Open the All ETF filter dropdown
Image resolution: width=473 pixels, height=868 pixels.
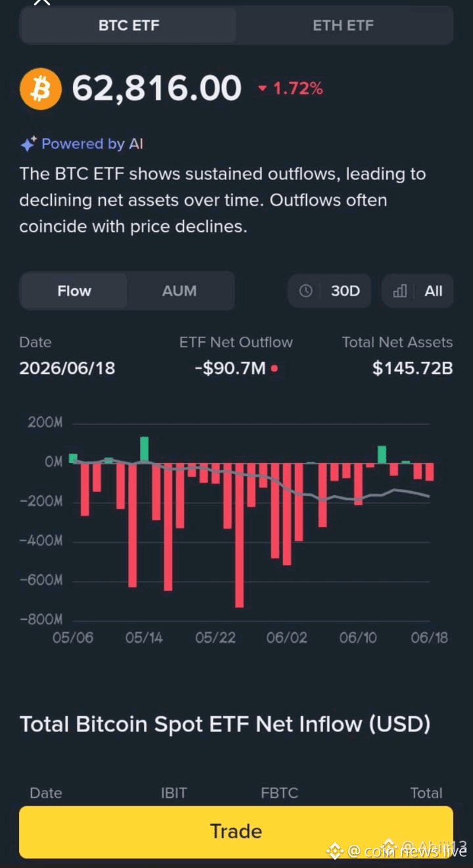pos(417,291)
